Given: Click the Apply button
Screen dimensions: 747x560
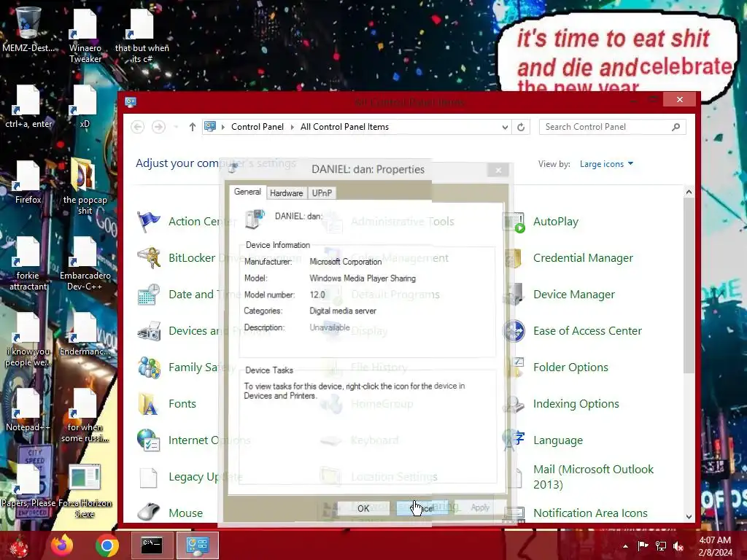Looking at the screenshot, I should pos(480,507).
